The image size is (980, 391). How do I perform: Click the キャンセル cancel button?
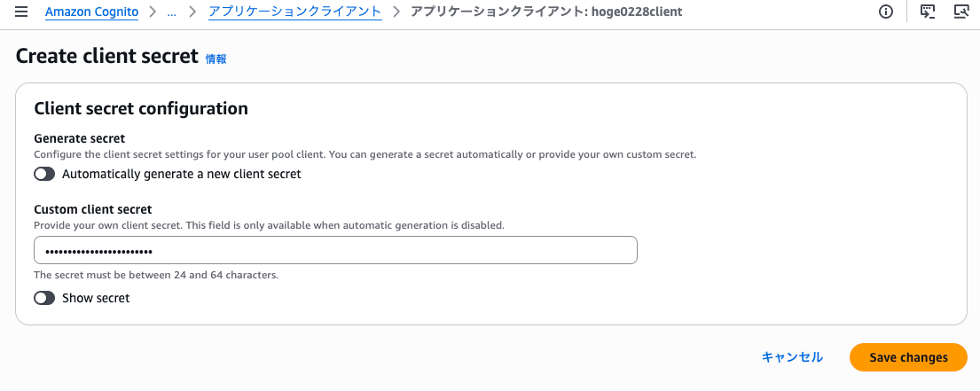(x=792, y=357)
